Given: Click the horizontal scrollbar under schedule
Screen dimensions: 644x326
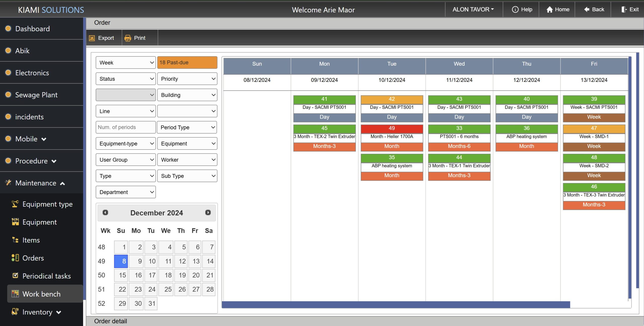Looking at the screenshot, I should (x=396, y=305).
